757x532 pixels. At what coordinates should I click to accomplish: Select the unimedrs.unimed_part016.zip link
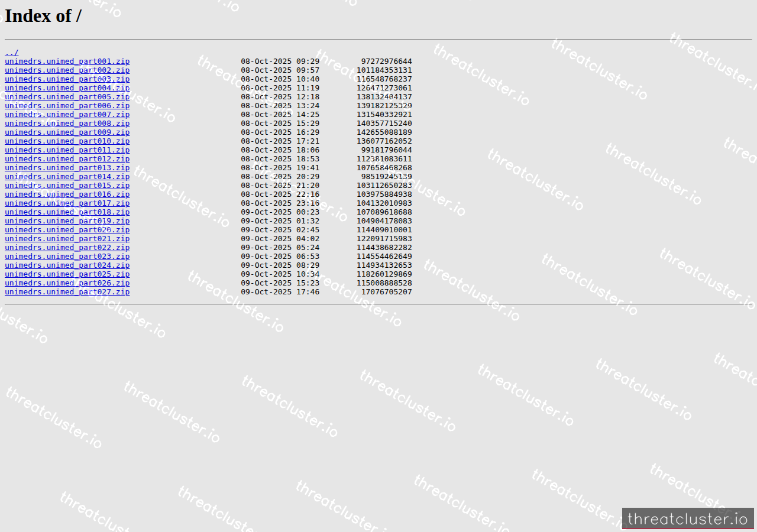pos(67,194)
